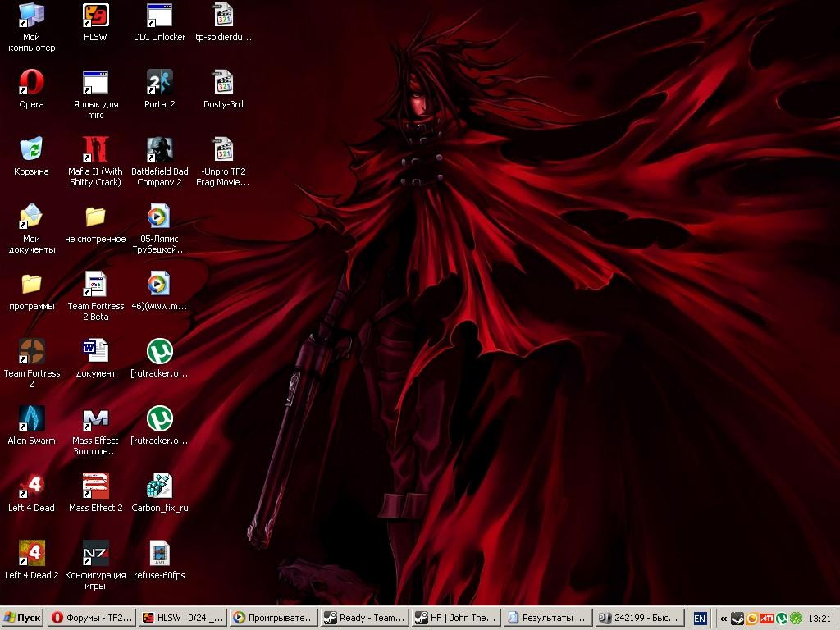
Task: Select the документ Word file
Action: [x=95, y=358]
